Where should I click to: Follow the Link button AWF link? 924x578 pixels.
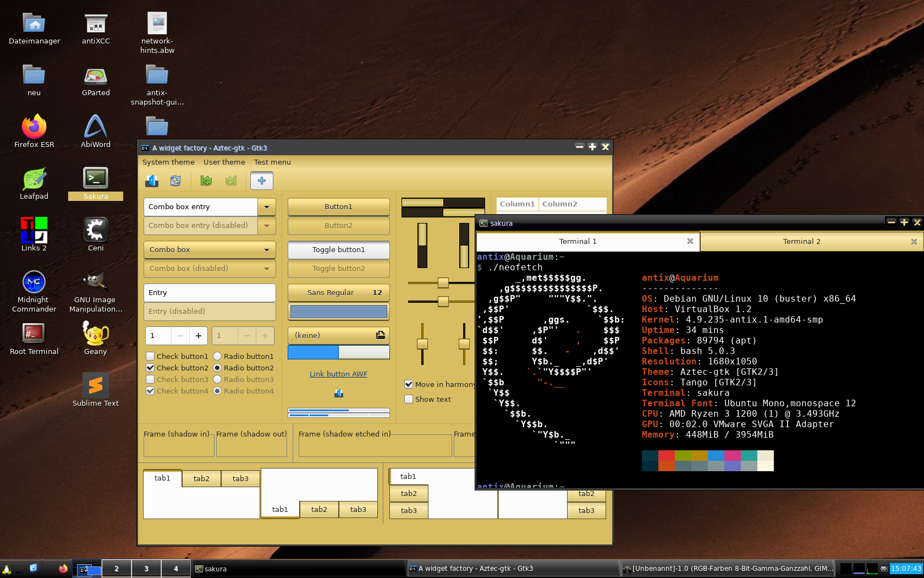[x=338, y=374]
